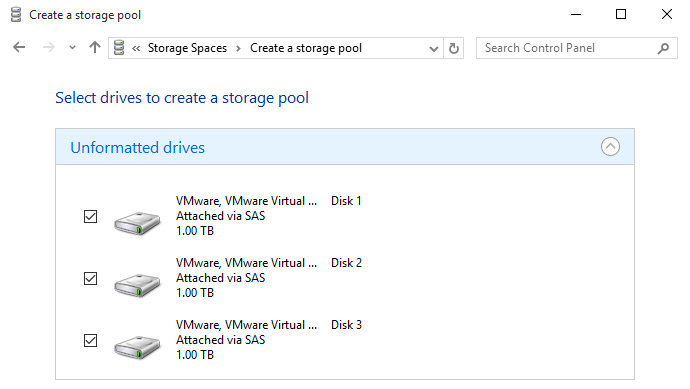
Task: Click the Storage Spaces breadcrumb
Action: click(187, 48)
